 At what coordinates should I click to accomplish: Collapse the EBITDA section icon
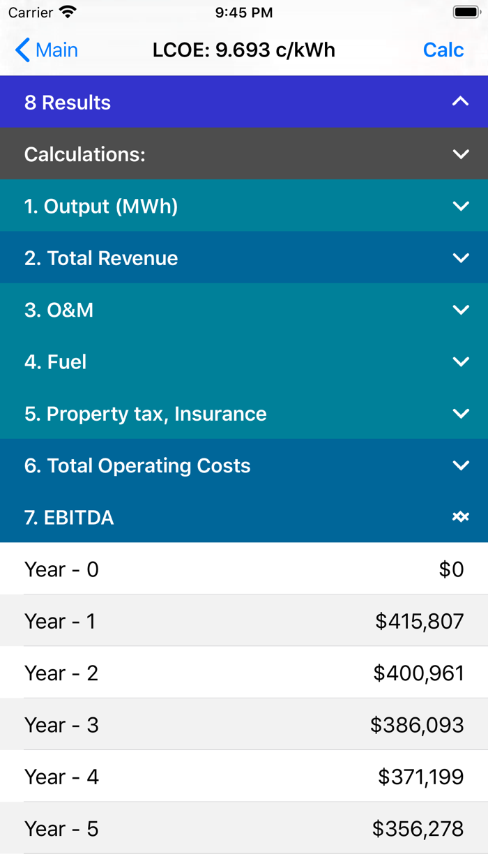coord(460,517)
